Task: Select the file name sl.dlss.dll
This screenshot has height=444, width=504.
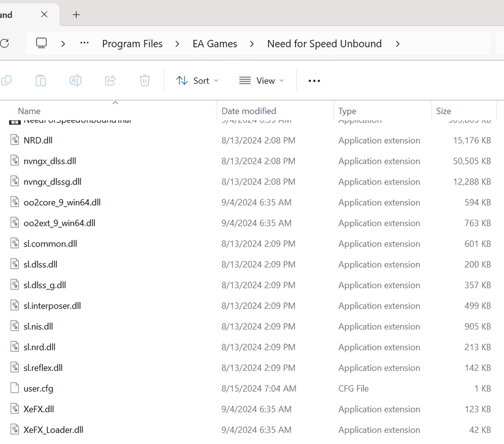Action: pos(40,265)
